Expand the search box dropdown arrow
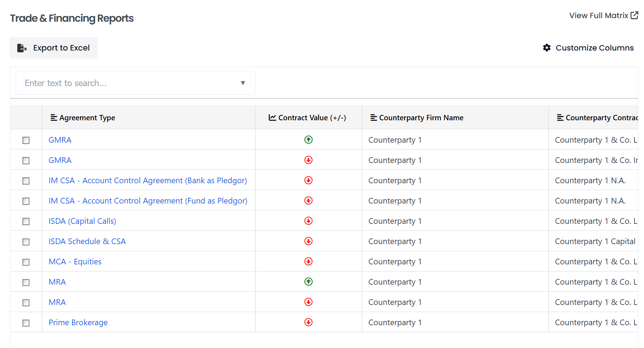This screenshot has width=644, height=348. click(243, 83)
